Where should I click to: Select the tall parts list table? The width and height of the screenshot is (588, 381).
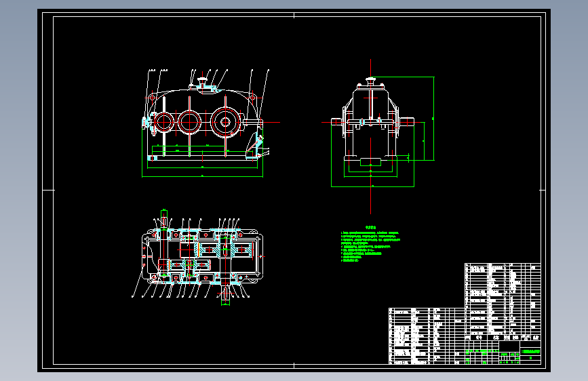(503, 302)
